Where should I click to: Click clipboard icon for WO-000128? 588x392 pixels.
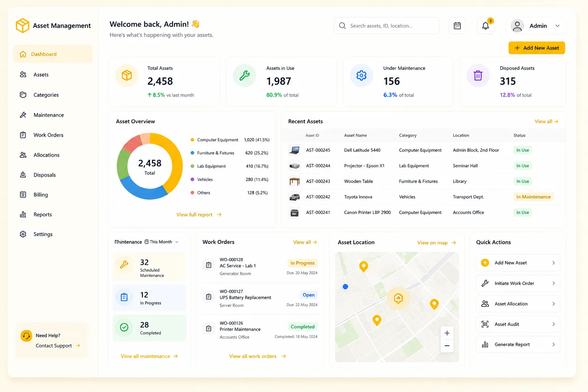pyautogui.click(x=209, y=265)
